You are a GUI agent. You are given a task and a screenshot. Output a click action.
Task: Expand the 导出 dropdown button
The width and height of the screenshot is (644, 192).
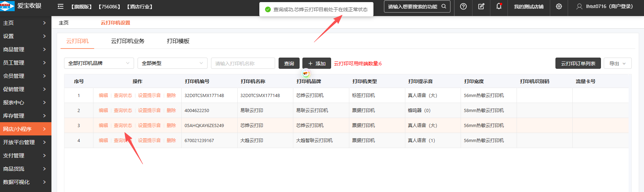(x=617, y=64)
